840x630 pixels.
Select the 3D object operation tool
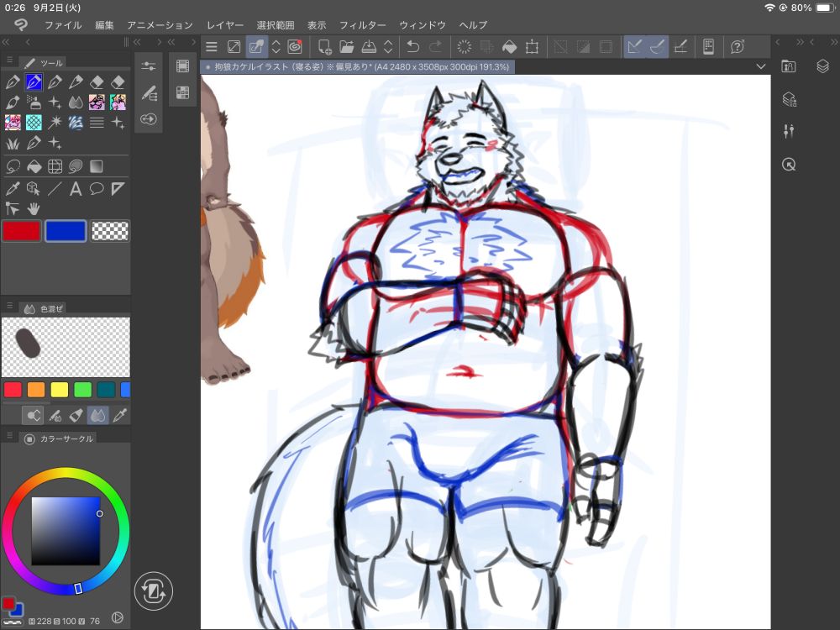(34, 188)
